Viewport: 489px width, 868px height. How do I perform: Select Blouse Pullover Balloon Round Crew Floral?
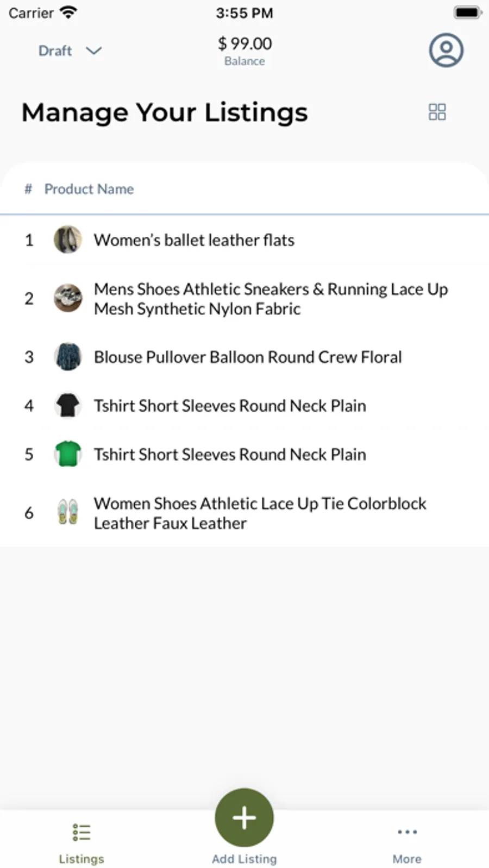[x=248, y=357]
